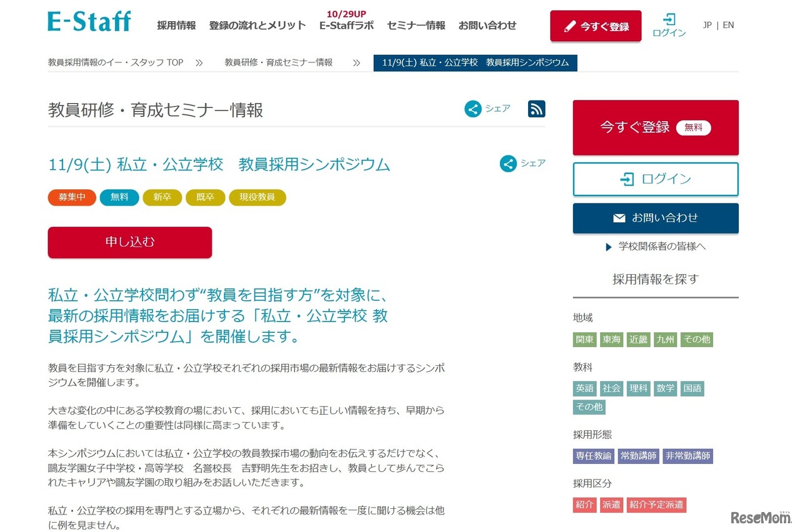Select the 専任教諭 employment type filter
The image size is (800, 532).
click(x=593, y=456)
